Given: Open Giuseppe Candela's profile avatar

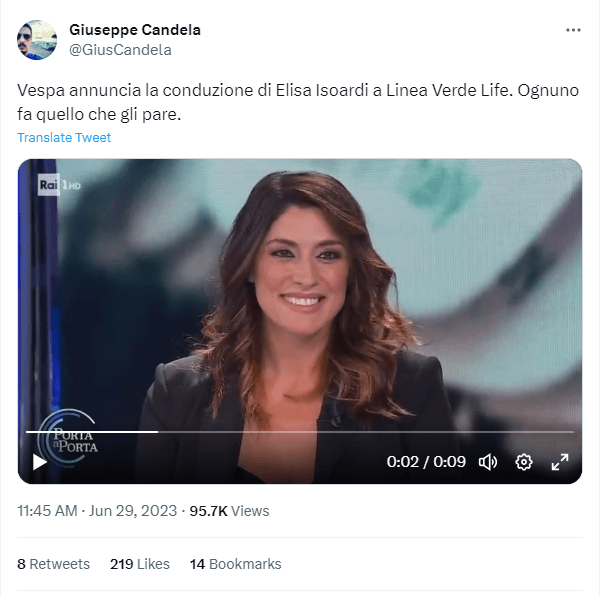Looking at the screenshot, I should [x=37, y=40].
